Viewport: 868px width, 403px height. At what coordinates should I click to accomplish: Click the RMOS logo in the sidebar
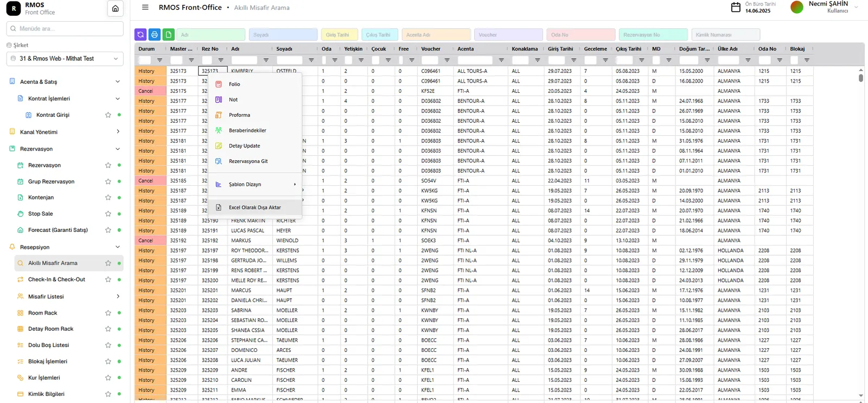coord(14,9)
